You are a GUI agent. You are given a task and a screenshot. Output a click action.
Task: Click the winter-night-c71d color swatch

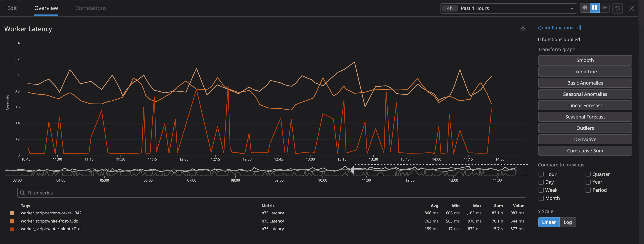point(12,229)
